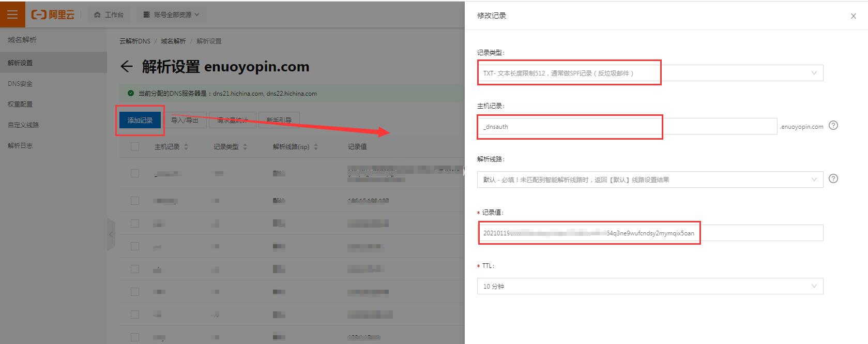The height and width of the screenshot is (344, 868).
Task: Click the 添加记录 button
Action: [140, 120]
